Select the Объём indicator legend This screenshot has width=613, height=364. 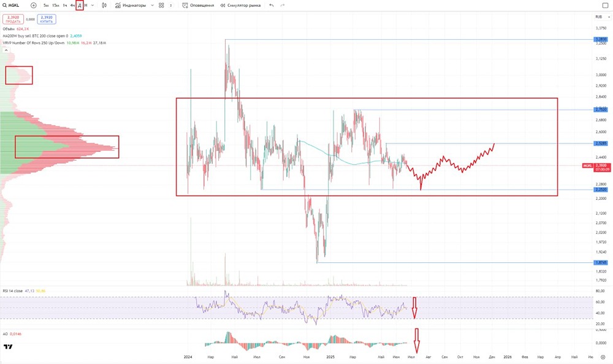coord(16,29)
